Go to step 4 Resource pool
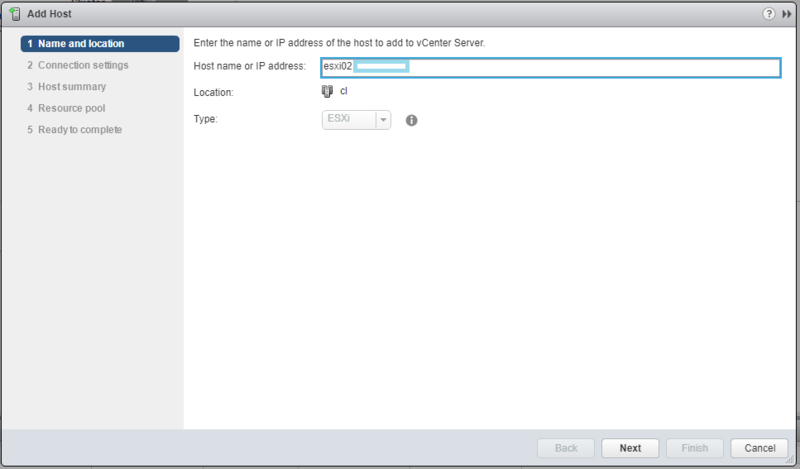 [66, 108]
